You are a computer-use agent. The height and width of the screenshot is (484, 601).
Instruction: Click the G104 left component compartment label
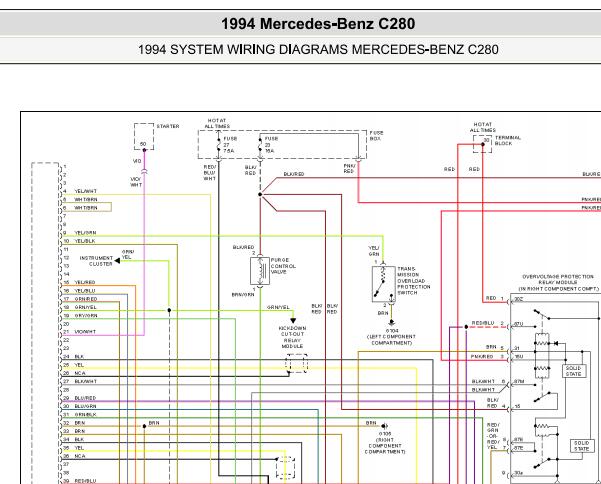[391, 337]
